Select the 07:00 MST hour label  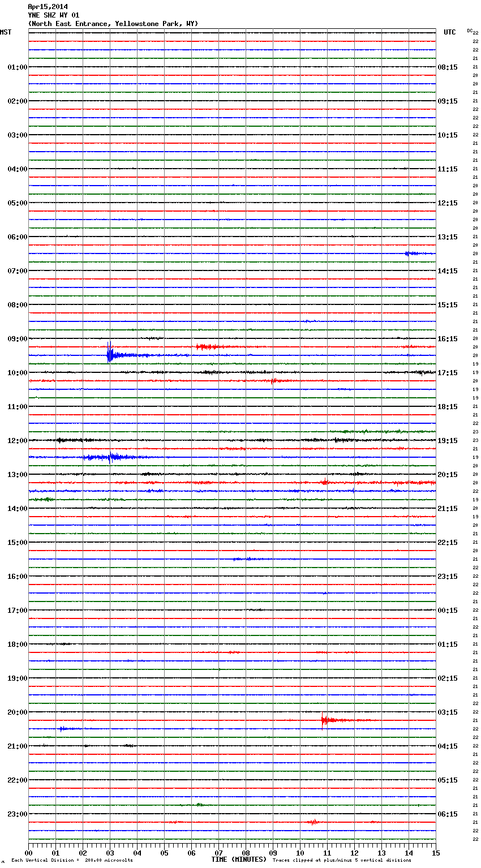click(18, 271)
